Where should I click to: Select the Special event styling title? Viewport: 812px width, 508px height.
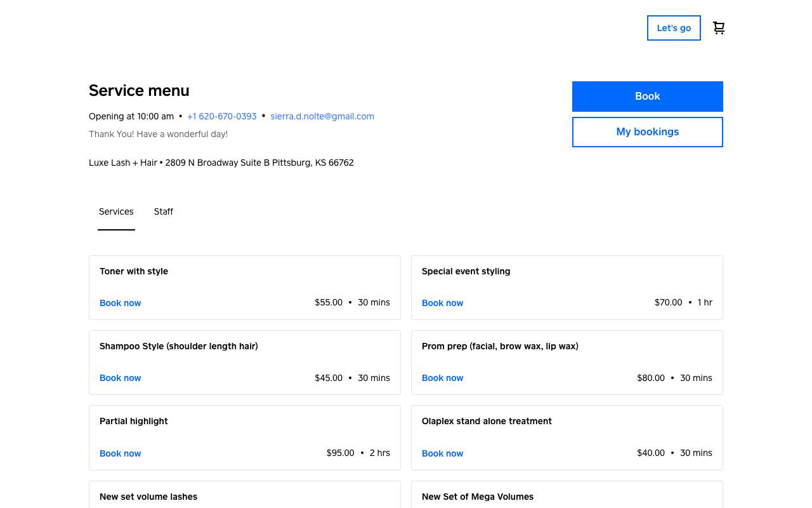(466, 271)
